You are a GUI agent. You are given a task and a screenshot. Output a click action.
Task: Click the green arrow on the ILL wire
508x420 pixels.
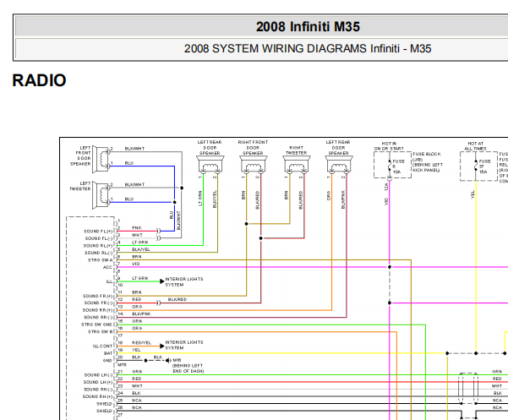click(162, 281)
